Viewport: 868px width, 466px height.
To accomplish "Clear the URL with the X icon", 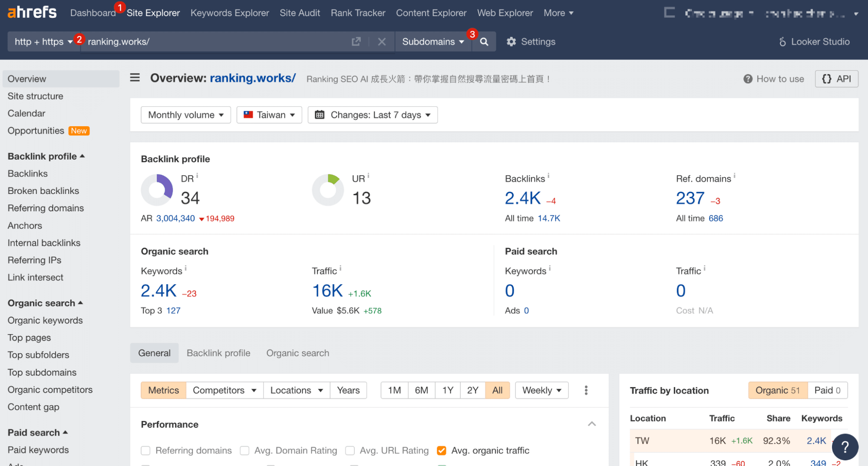I will click(x=382, y=42).
